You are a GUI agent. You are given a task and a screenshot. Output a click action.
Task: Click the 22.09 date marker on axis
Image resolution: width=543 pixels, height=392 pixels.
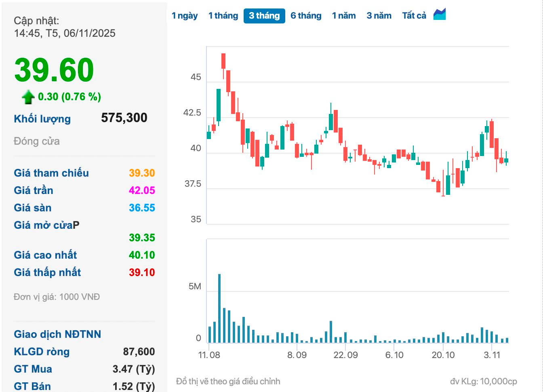(x=345, y=355)
